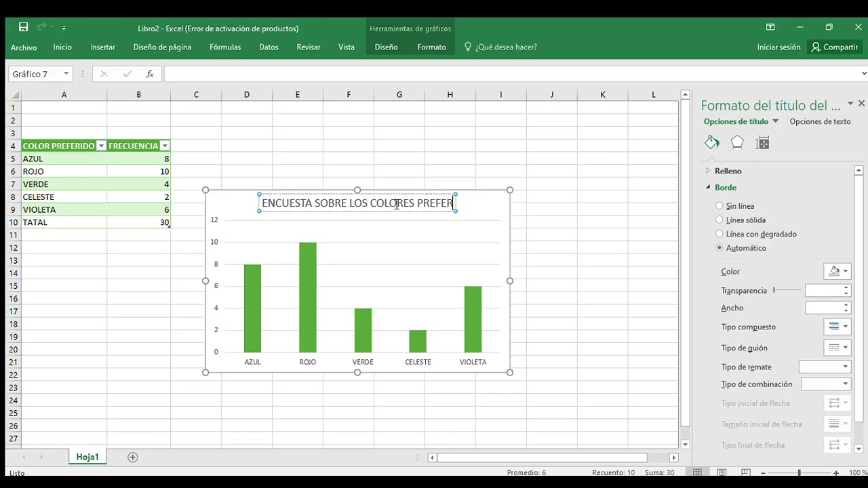The image size is (868, 488).
Task: Open the Tipo compuesto dropdown
Action: pyautogui.click(x=837, y=327)
